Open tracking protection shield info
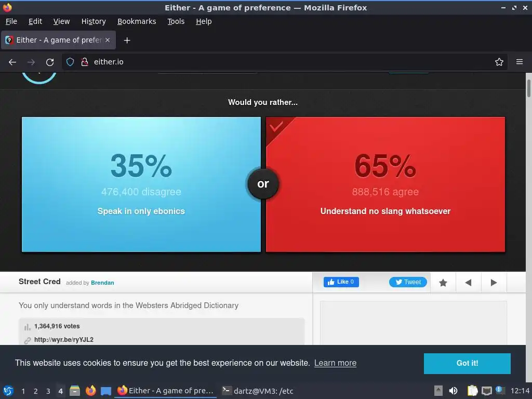This screenshot has height=399, width=532. click(x=70, y=62)
